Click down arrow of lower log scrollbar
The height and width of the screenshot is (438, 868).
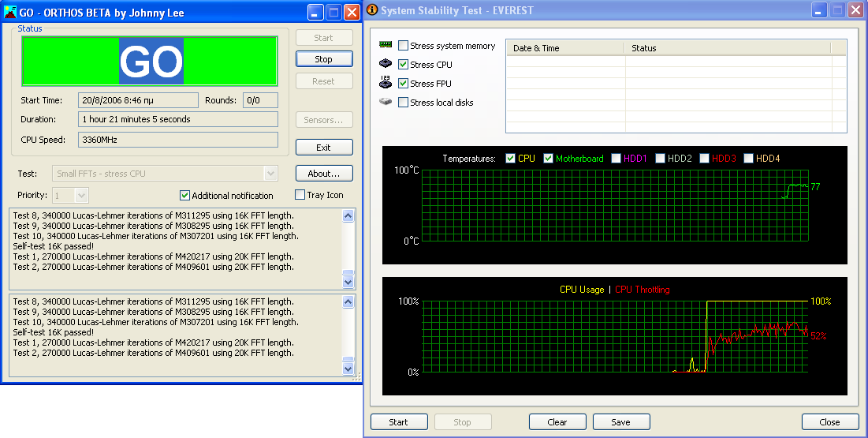(x=348, y=368)
